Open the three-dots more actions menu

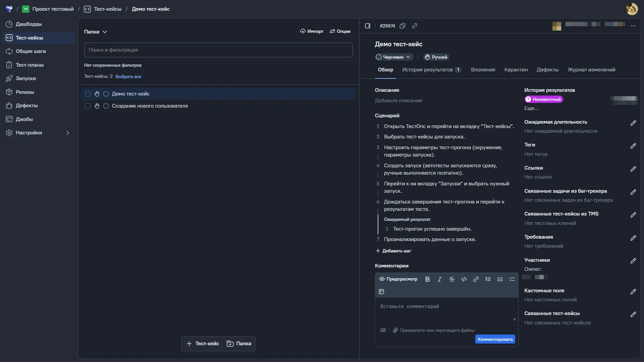click(633, 26)
